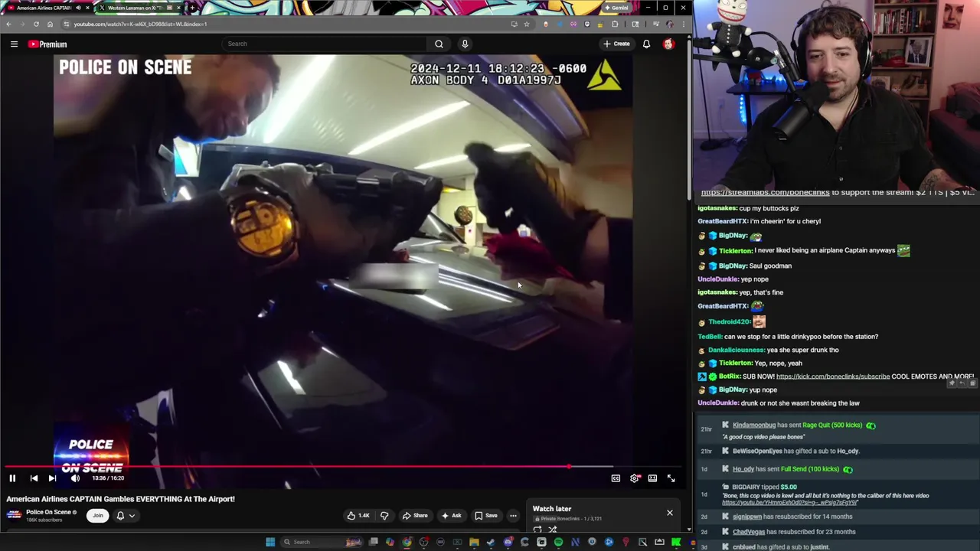Enter fullscreen video mode
Viewport: 980px width, 551px height.
(671, 478)
